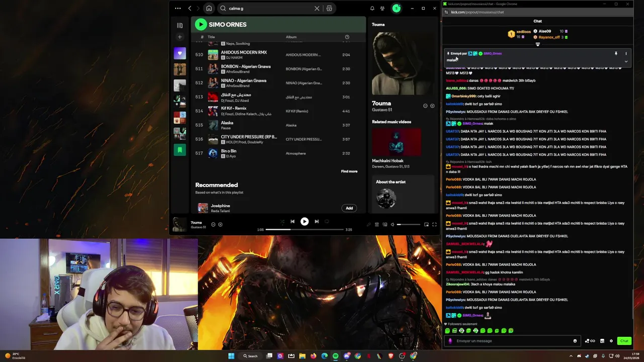Mute Spotify with speaker icon
This screenshot has width=644, height=362.
tap(392, 225)
